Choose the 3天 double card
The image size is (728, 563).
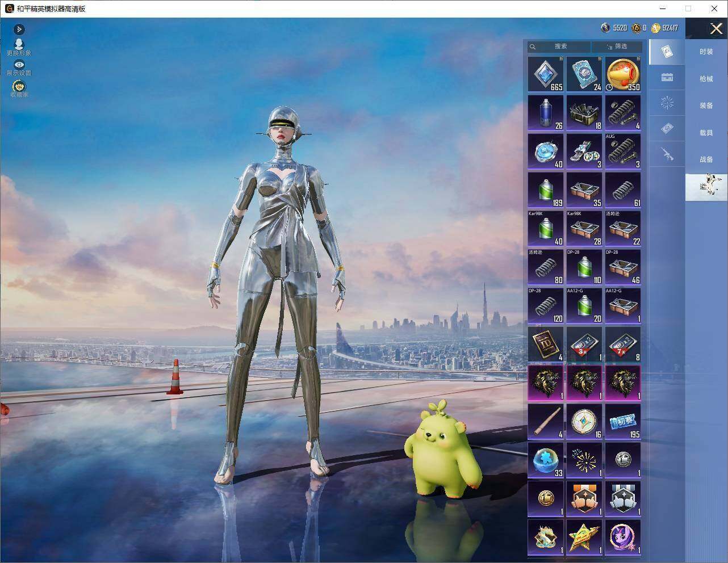584,344
